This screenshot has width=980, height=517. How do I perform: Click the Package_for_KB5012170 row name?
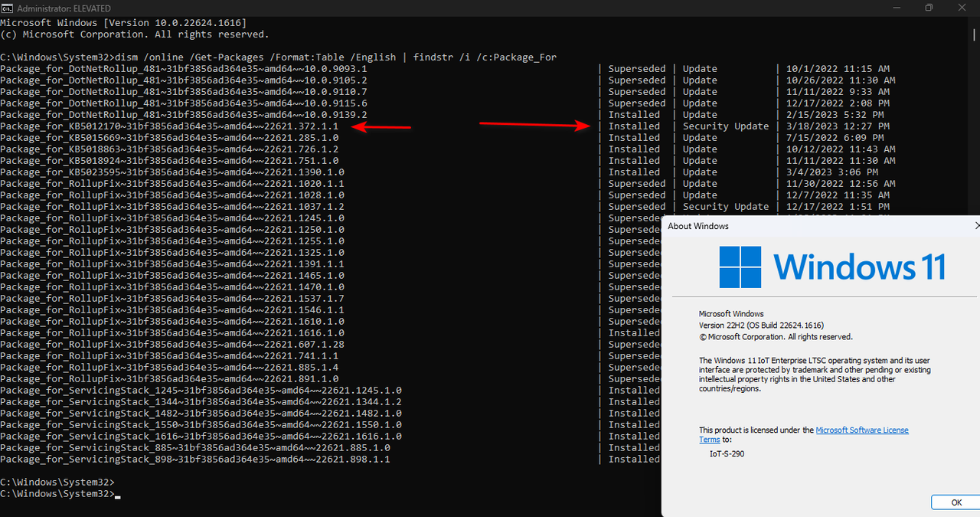[x=169, y=126]
